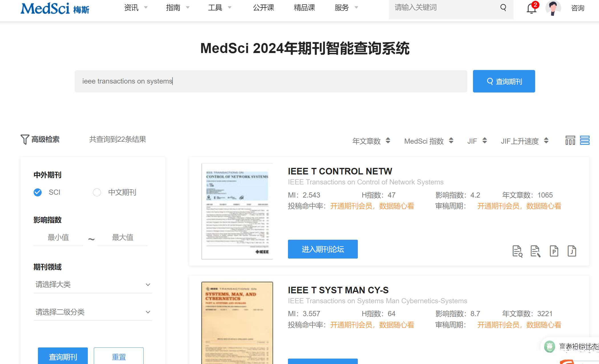Viewport: 599px width, 364px height.
Task: Select the SCI radio button
Action: (x=37, y=192)
